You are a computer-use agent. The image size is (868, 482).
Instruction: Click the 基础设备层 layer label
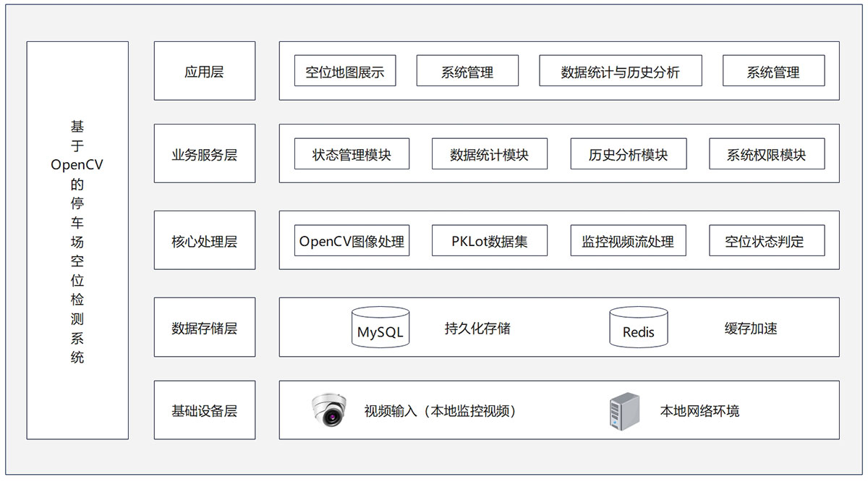(x=204, y=410)
